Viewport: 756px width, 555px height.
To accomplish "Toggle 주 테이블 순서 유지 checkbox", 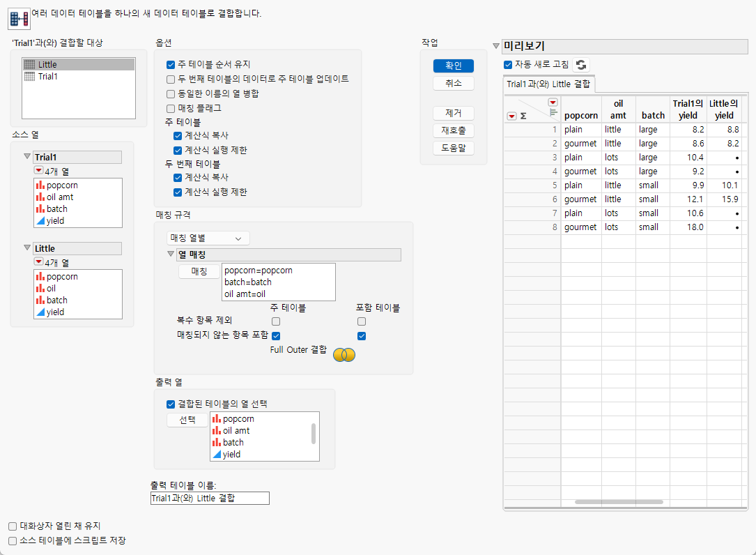I will (171, 65).
